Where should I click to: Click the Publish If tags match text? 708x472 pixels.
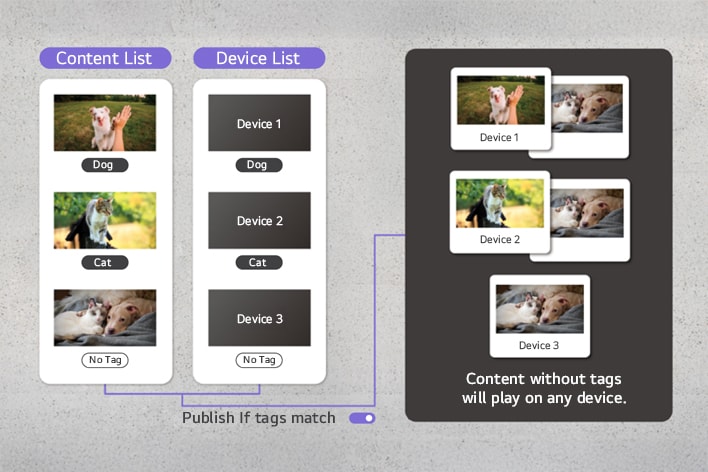(259, 418)
